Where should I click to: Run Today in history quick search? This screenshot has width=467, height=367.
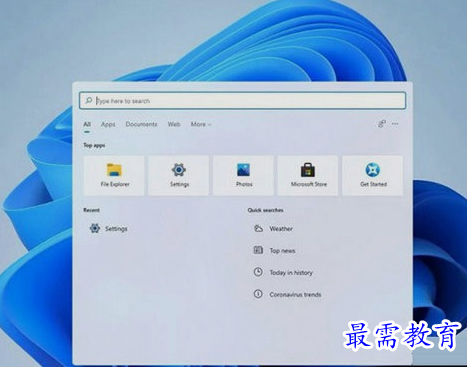tap(283, 272)
